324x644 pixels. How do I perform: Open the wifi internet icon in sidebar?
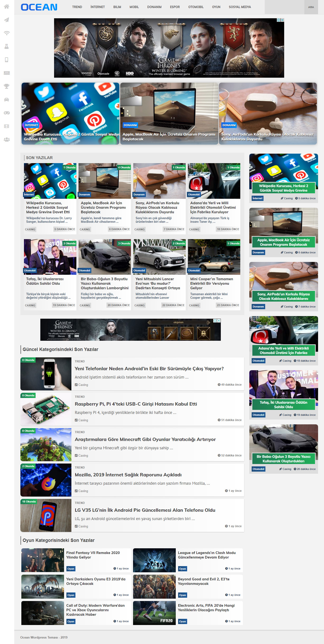pos(7,33)
